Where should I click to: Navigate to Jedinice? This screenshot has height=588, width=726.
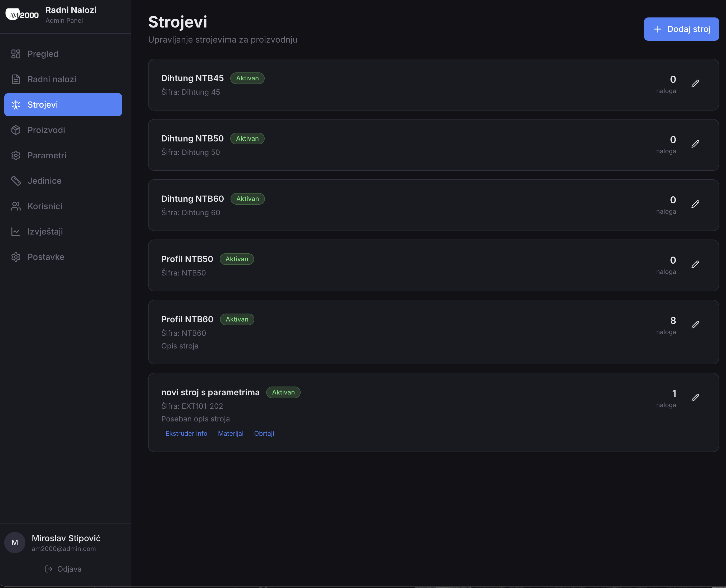[x=44, y=181]
